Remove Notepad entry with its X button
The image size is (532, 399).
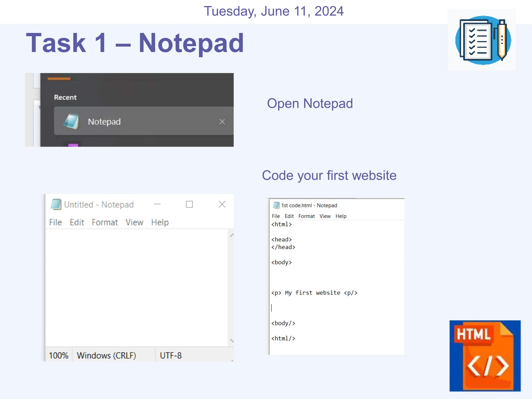222,122
